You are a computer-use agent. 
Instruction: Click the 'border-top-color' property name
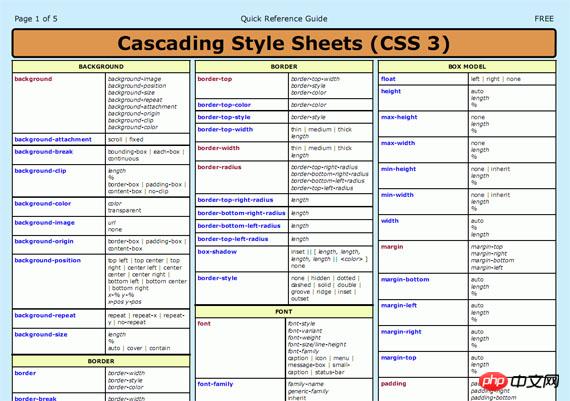point(224,105)
